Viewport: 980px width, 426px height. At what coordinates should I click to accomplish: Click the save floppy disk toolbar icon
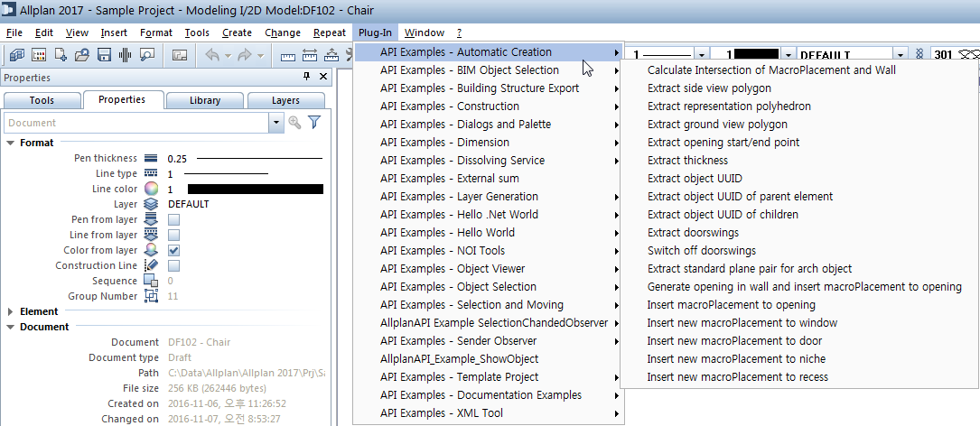(104, 55)
